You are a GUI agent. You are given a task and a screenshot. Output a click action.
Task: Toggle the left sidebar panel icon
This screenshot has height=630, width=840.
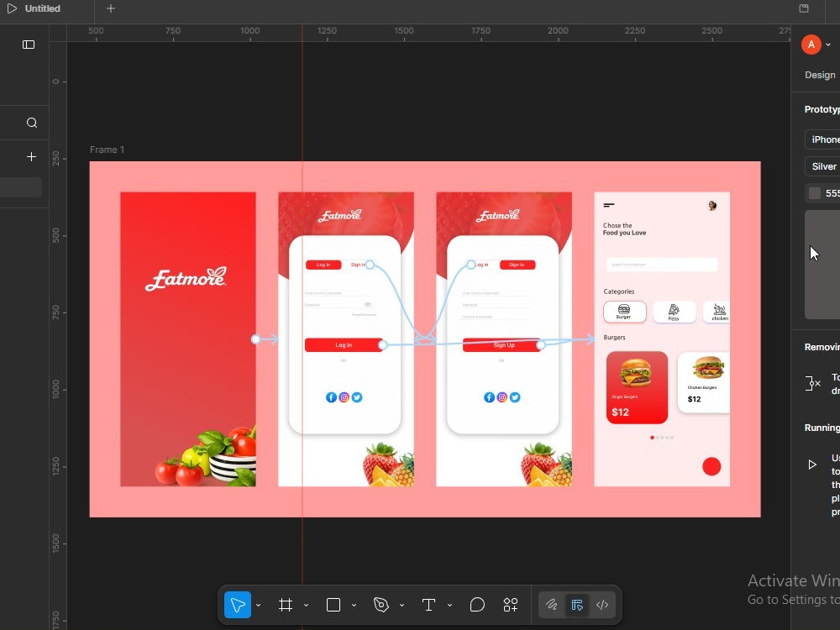point(29,45)
